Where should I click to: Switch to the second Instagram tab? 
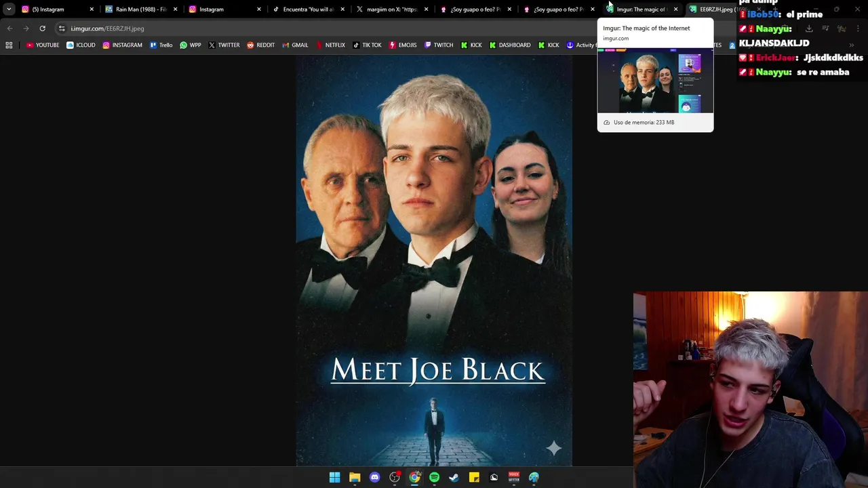tap(224, 9)
